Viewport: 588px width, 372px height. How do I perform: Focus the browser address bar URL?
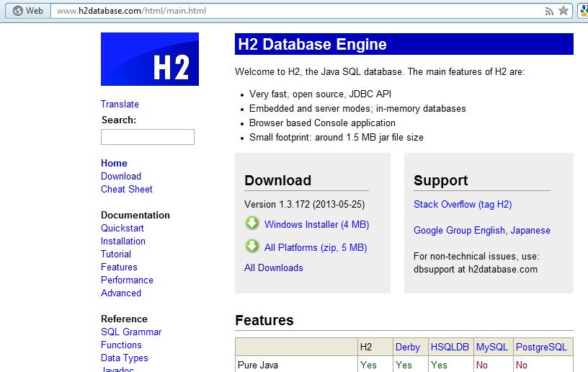pos(131,11)
